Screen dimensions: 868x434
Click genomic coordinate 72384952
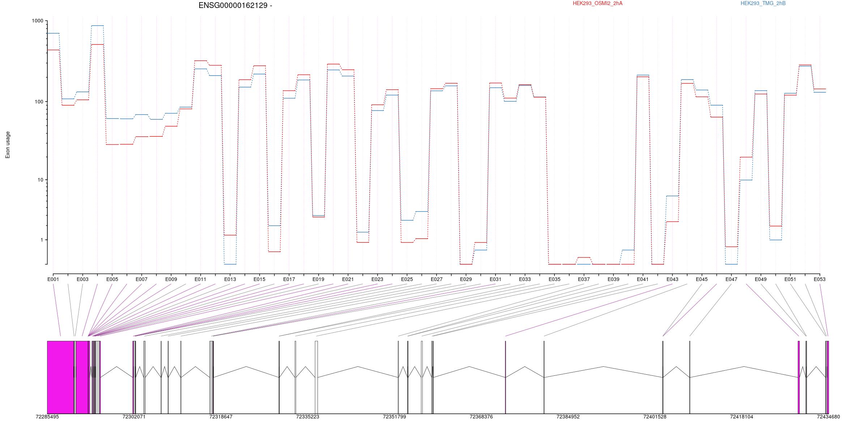point(568,417)
